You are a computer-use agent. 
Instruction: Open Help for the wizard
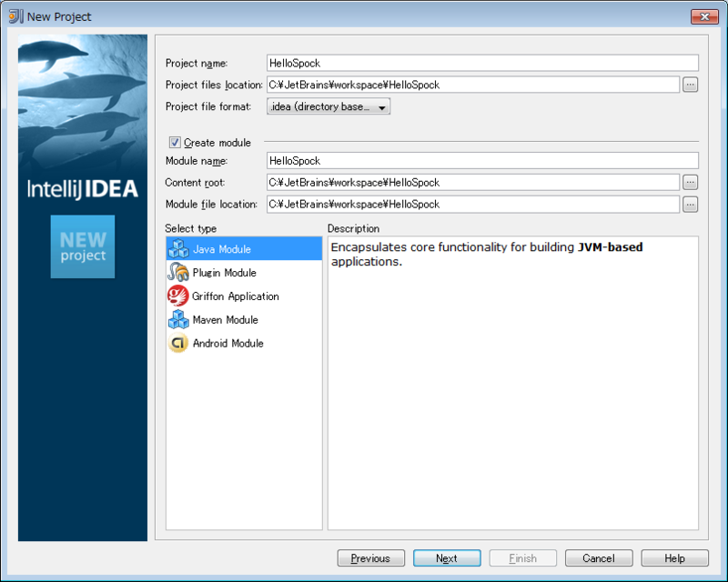(674, 557)
